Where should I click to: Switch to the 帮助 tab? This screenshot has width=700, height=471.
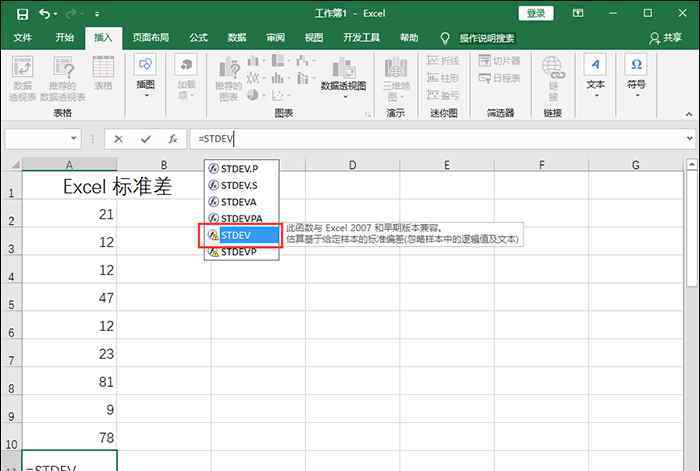click(x=409, y=38)
